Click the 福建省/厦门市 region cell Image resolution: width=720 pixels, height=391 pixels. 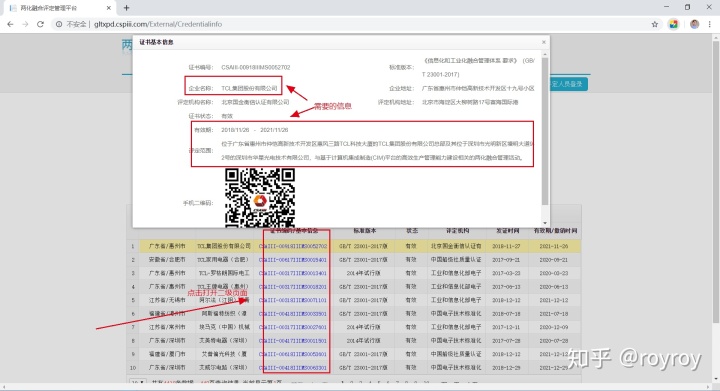167,354
